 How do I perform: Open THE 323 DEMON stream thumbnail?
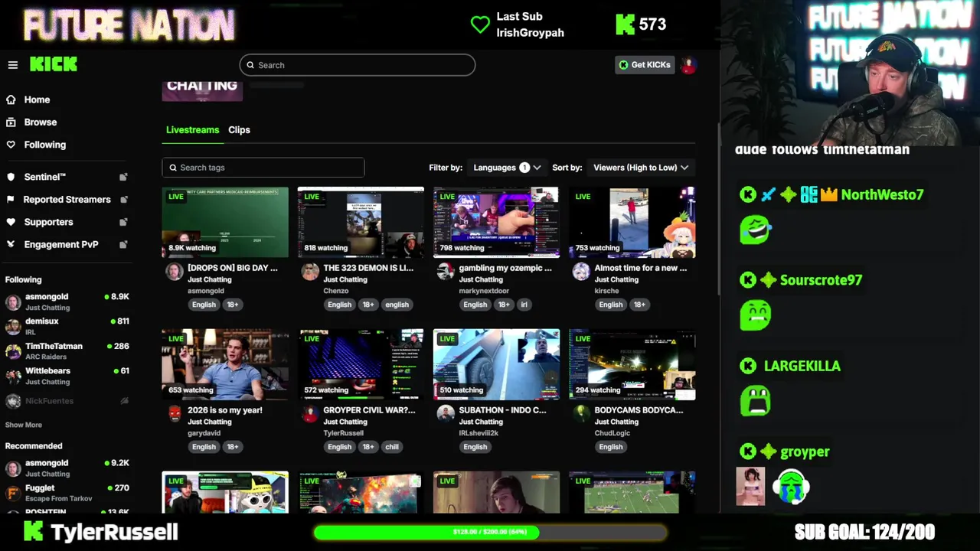(361, 222)
